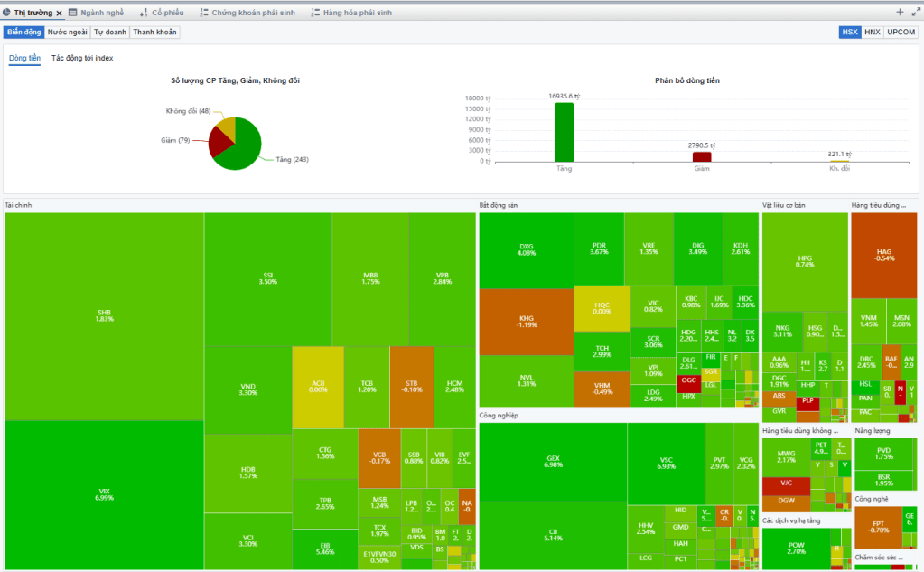Click the Cổ phiếu sort icon
This screenshot has width=924, height=572.
(144, 14)
